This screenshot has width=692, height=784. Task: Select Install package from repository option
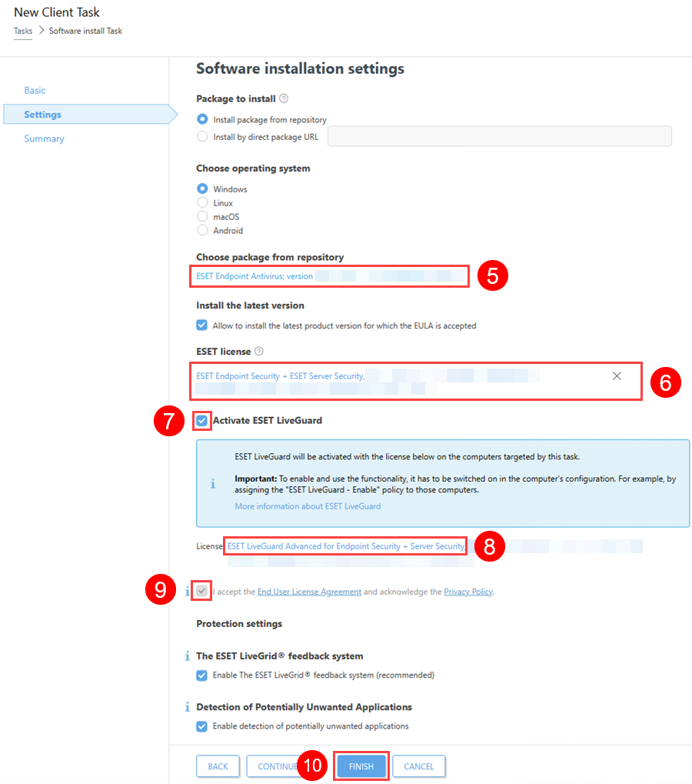coord(202,119)
